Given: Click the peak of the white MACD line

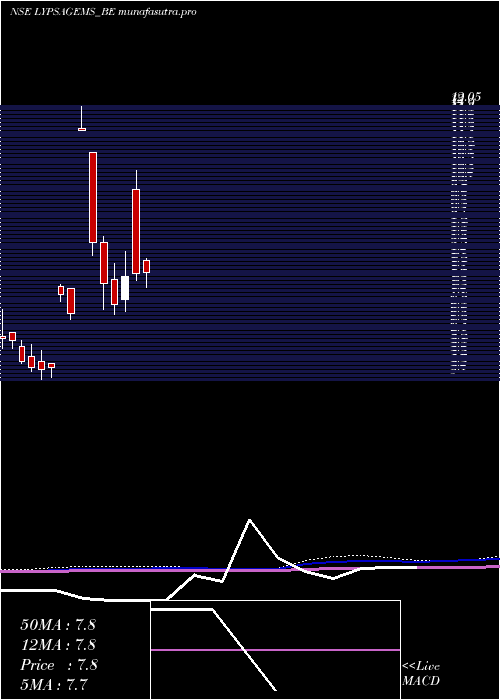Looking at the screenshot, I should point(249,520).
